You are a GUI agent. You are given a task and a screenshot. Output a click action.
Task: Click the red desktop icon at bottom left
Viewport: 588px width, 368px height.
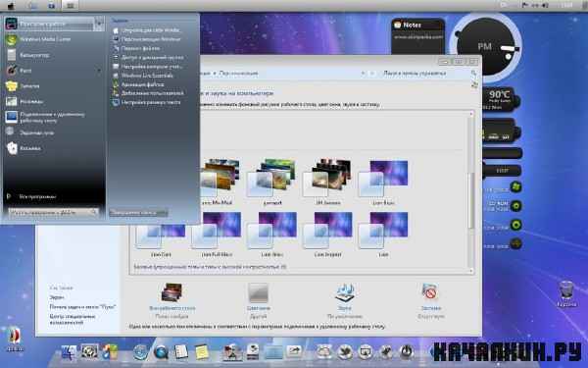coord(15,338)
